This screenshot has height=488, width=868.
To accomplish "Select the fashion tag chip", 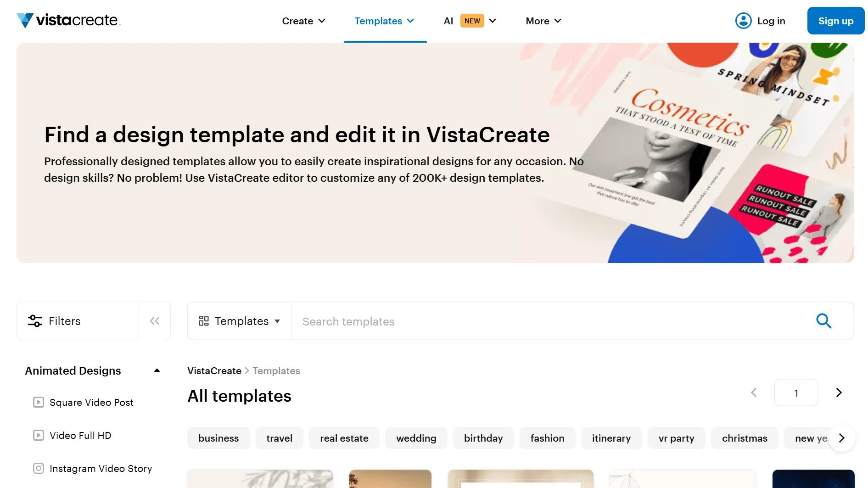I will [547, 438].
